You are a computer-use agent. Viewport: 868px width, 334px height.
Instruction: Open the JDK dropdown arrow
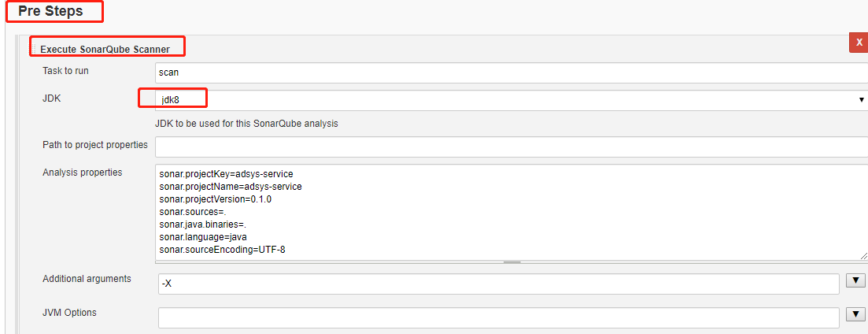pos(862,100)
